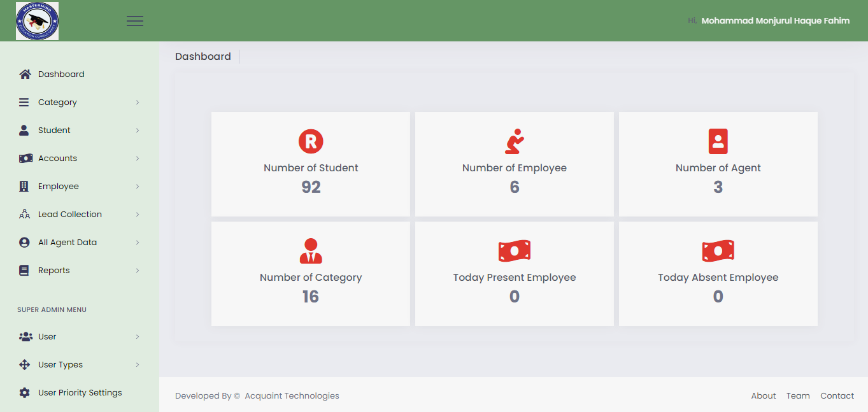The image size is (868, 412).
Task: Click the Lead Collection sitemap icon
Action: click(24, 214)
